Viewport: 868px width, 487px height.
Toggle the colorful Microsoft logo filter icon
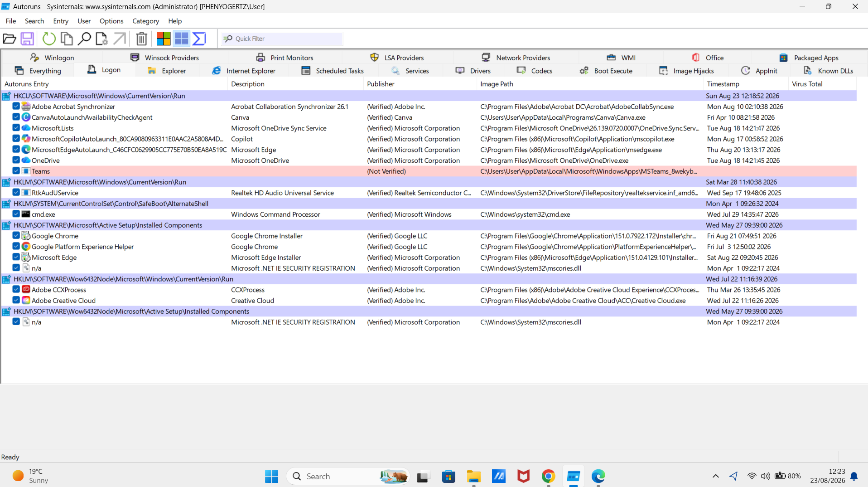(164, 39)
